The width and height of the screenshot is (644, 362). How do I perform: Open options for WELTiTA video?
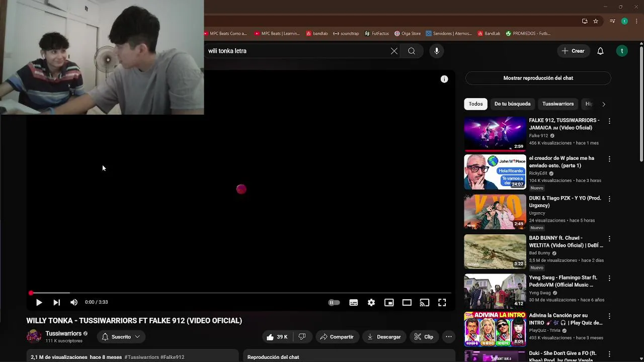tap(609, 239)
